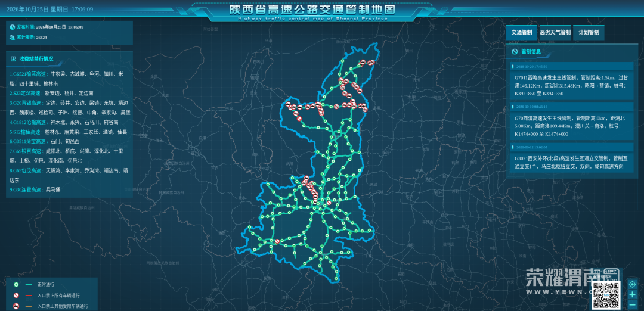Click the map locate/recenter target icon
This screenshot has height=311, width=644.
point(633,284)
